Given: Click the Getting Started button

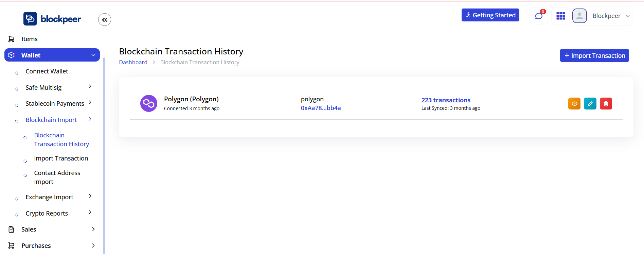Looking at the screenshot, I should [490, 15].
